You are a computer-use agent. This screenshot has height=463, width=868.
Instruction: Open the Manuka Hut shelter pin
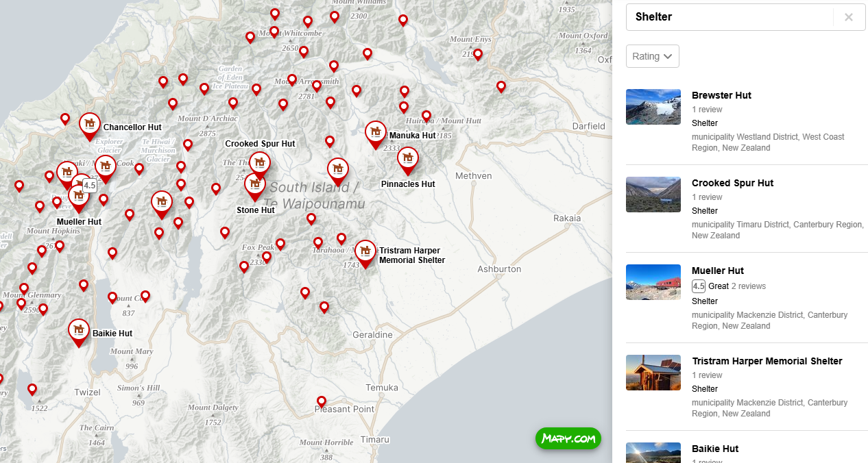tap(375, 133)
